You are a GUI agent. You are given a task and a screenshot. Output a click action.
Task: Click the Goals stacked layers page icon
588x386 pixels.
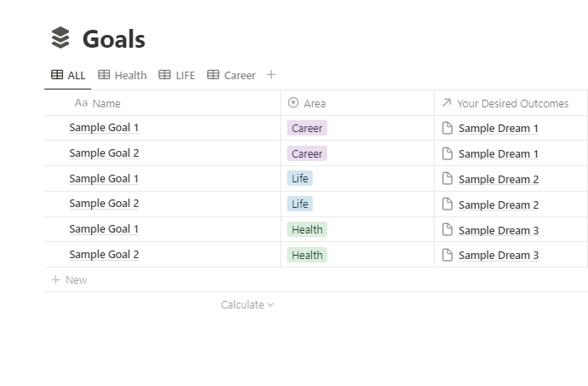click(x=61, y=38)
